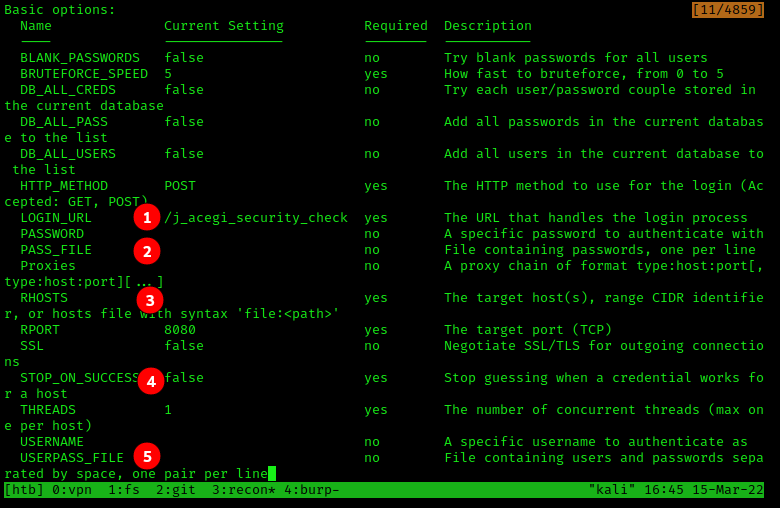The width and height of the screenshot is (780, 508).
Task: Click red numbered marker 2
Action: pyautogui.click(x=147, y=251)
